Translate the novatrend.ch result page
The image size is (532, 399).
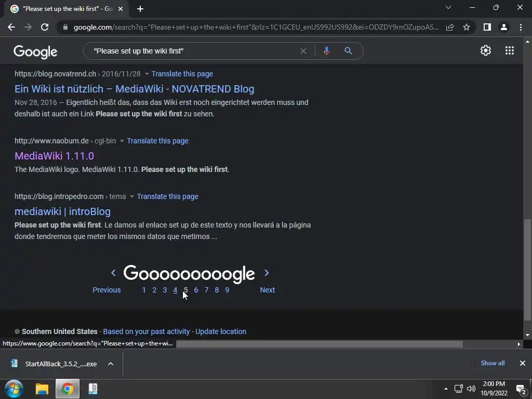(x=182, y=74)
